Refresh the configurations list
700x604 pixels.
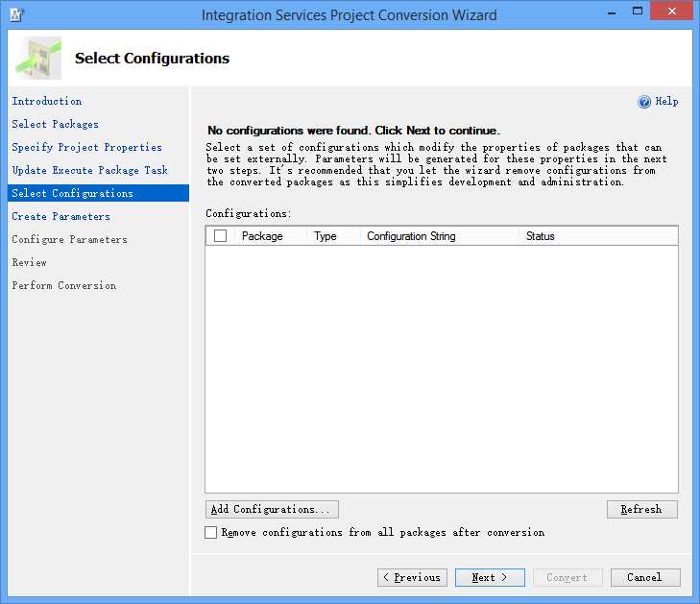[642, 509]
